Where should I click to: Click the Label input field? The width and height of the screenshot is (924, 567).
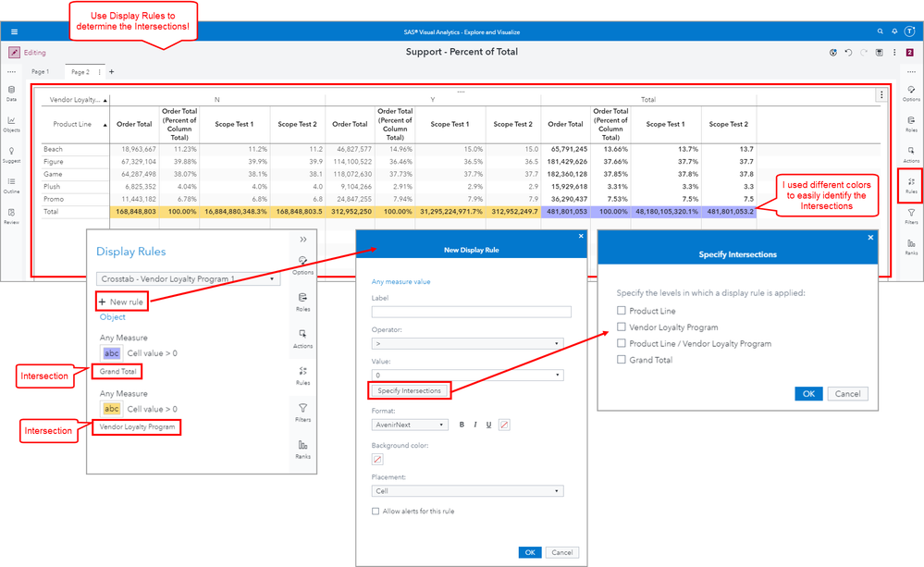[471, 312]
